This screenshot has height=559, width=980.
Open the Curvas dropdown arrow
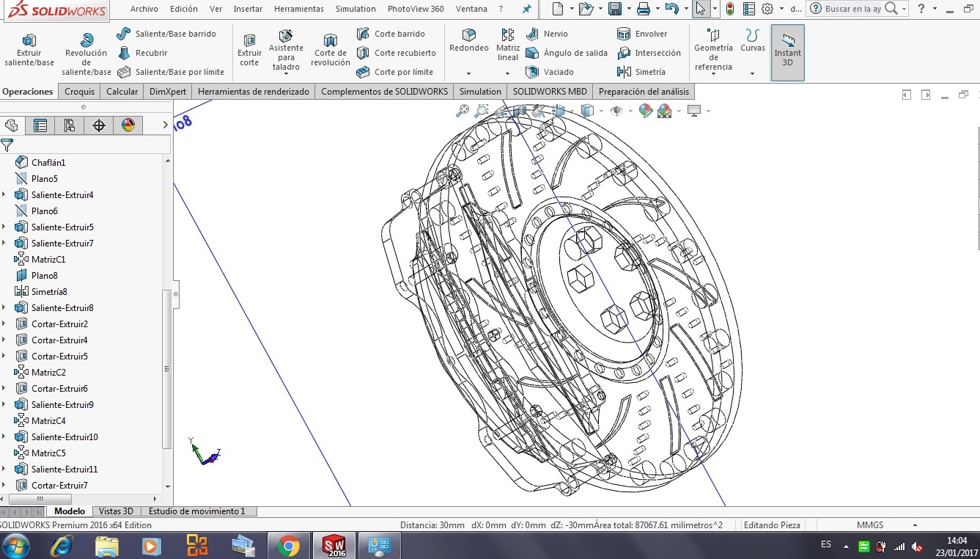click(x=752, y=73)
